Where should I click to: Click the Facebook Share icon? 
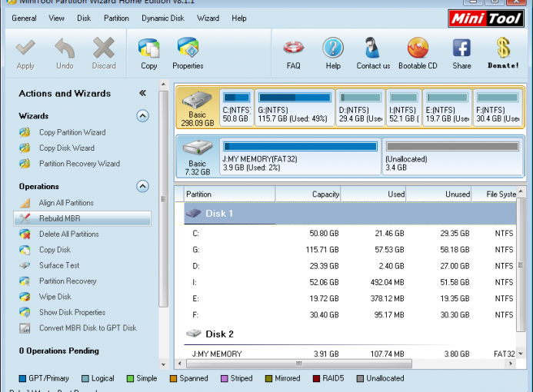[x=461, y=48]
